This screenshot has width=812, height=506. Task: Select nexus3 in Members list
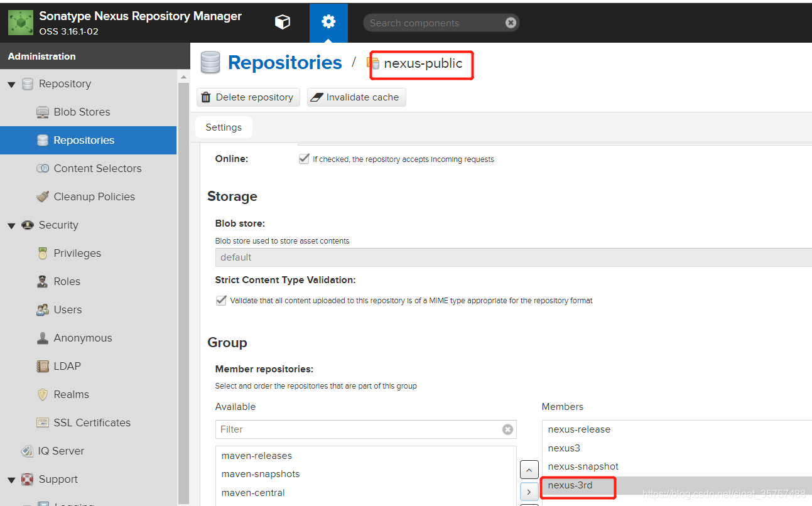[677, 448]
